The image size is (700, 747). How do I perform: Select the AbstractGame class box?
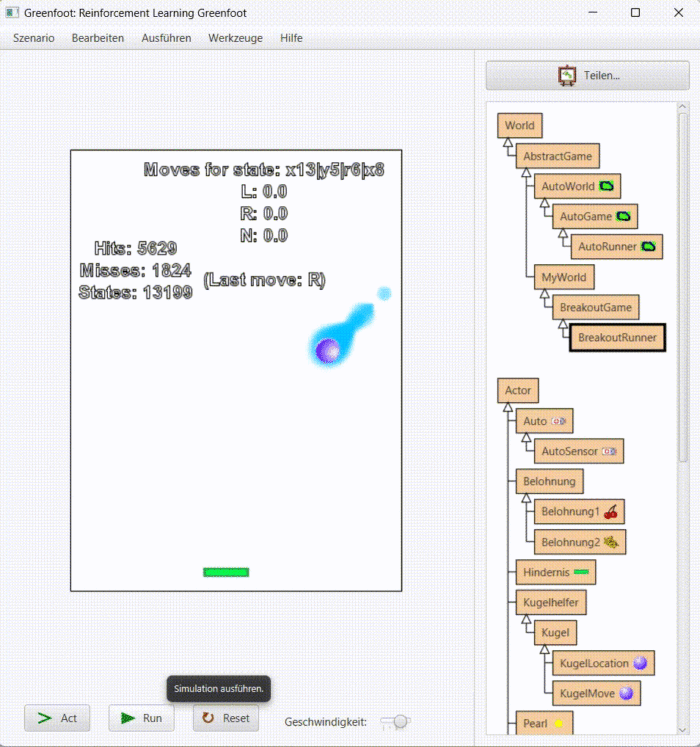(556, 156)
